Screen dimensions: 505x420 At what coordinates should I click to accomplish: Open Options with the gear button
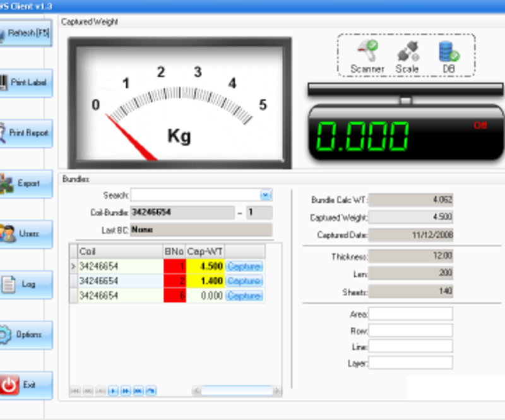coord(26,335)
